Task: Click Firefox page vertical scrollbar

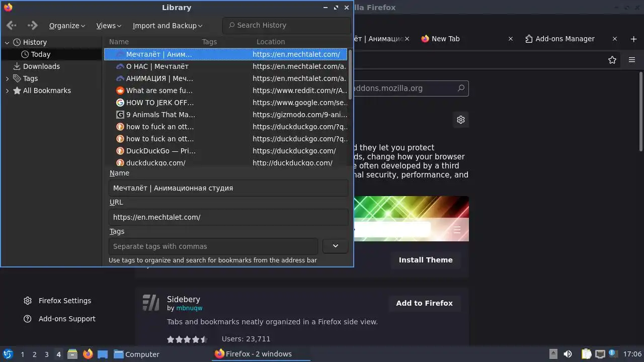Action: click(640, 111)
